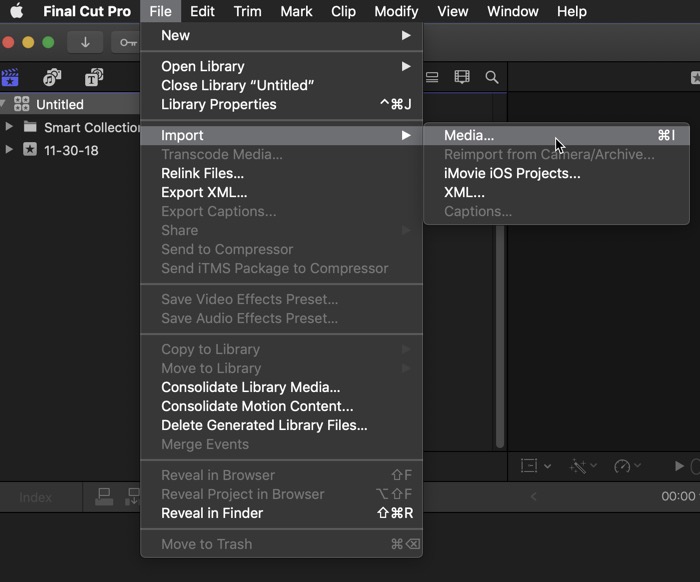Screen dimensions: 700x582
Task: Choose Reveal in Finder
Action: 281,513
